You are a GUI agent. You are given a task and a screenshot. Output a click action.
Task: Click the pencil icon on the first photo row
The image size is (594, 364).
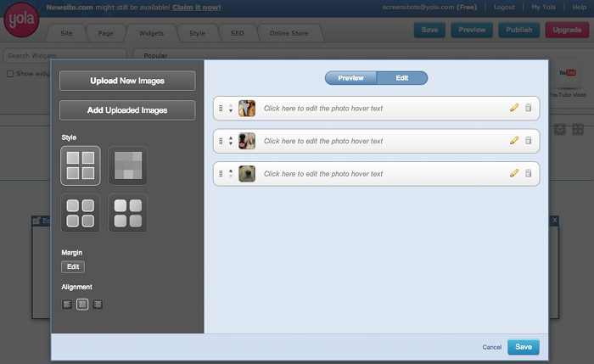click(x=513, y=109)
